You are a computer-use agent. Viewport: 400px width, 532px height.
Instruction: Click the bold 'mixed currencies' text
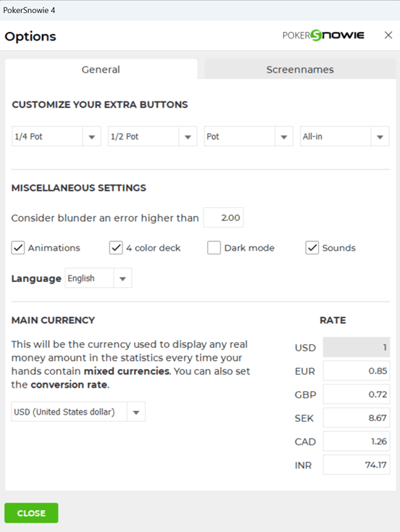127,371
